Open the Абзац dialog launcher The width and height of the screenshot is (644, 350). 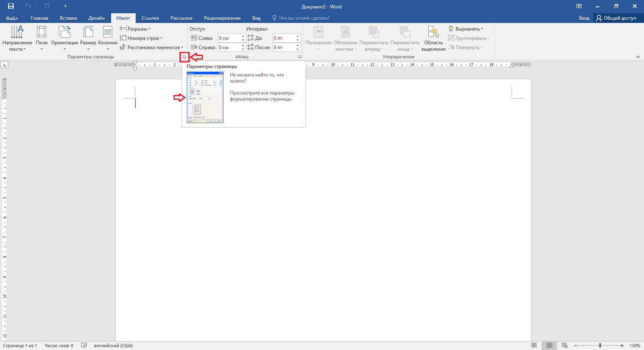point(299,57)
